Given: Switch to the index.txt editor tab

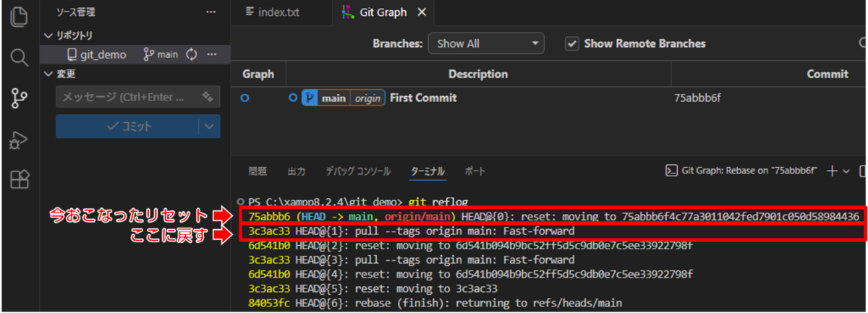Looking at the screenshot, I should (273, 12).
